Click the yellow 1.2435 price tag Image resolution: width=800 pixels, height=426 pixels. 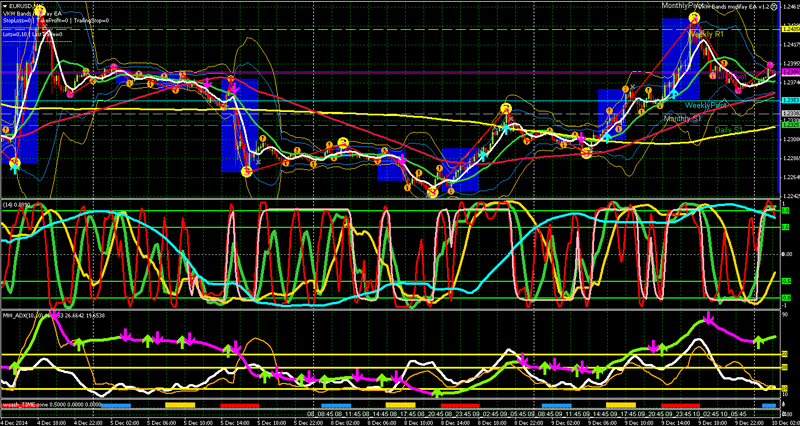pyautogui.click(x=789, y=30)
